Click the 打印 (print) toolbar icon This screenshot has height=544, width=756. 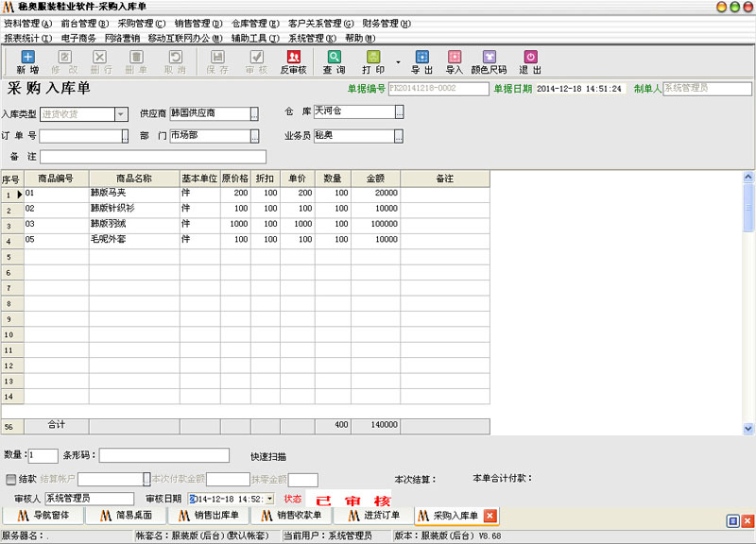(x=373, y=61)
